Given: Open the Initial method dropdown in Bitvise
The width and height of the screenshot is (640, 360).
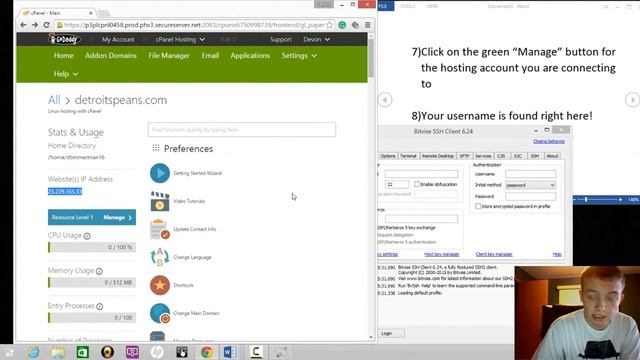Looking at the screenshot, I should click(530, 185).
